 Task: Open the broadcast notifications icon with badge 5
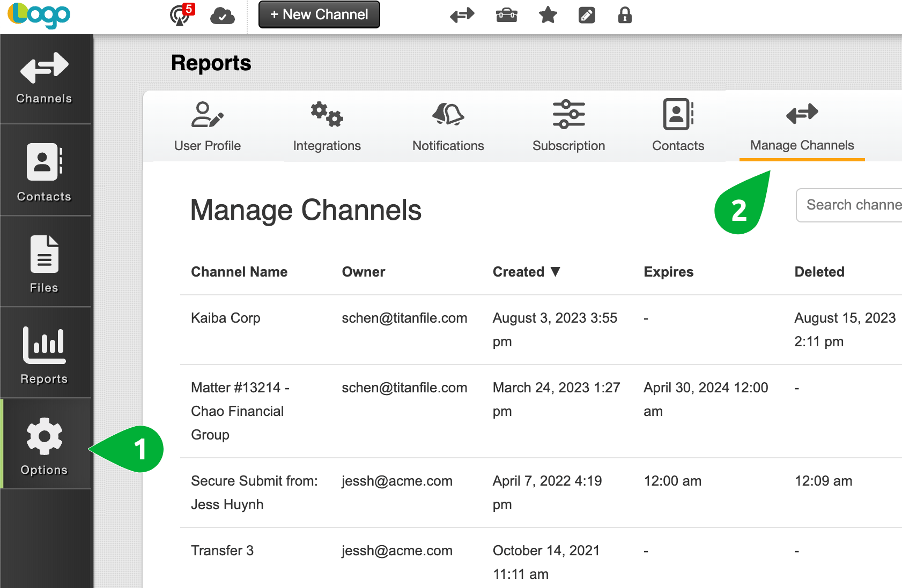click(177, 15)
